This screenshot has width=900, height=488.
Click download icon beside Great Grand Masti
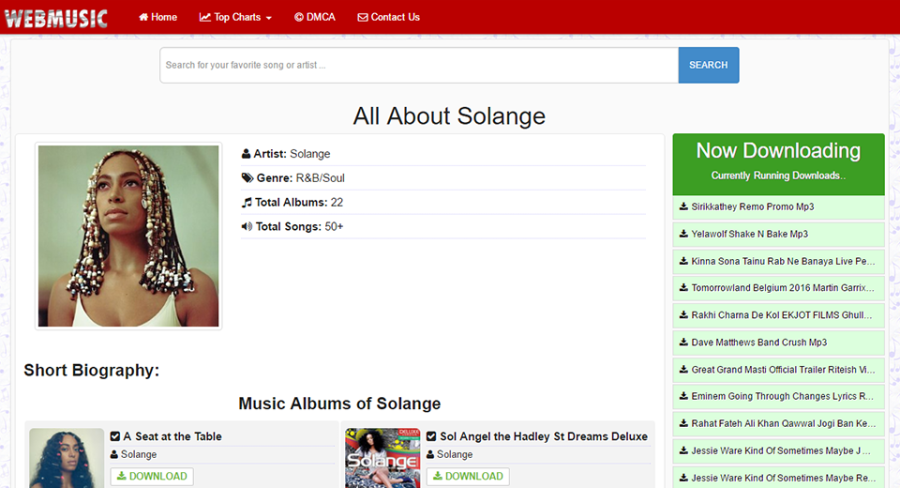(x=684, y=369)
